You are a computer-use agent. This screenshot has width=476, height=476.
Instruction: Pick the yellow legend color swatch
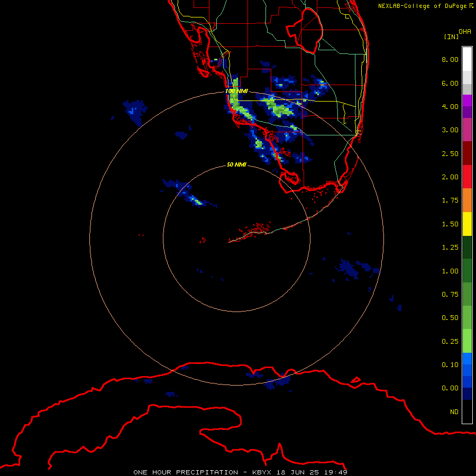467,224
